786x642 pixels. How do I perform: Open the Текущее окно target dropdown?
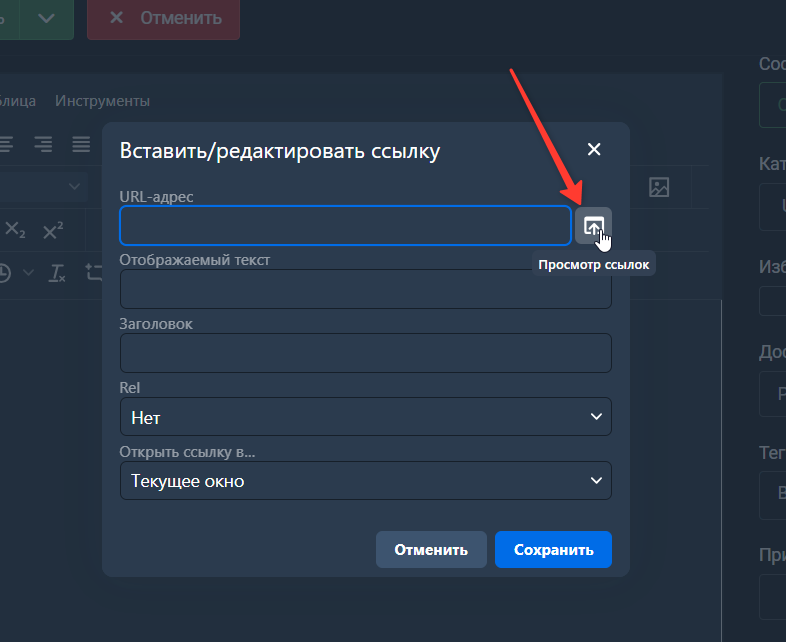pos(365,481)
